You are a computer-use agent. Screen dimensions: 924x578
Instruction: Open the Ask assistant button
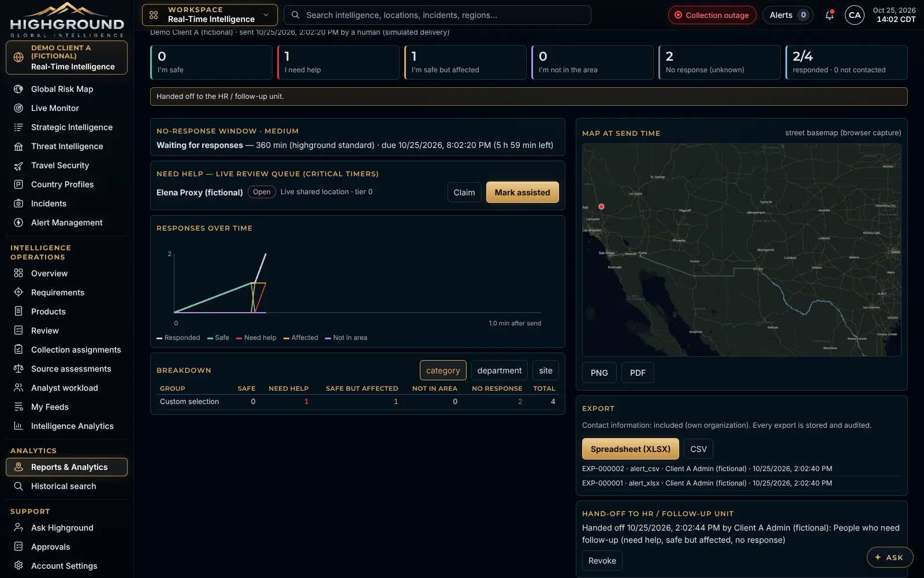[889, 557]
